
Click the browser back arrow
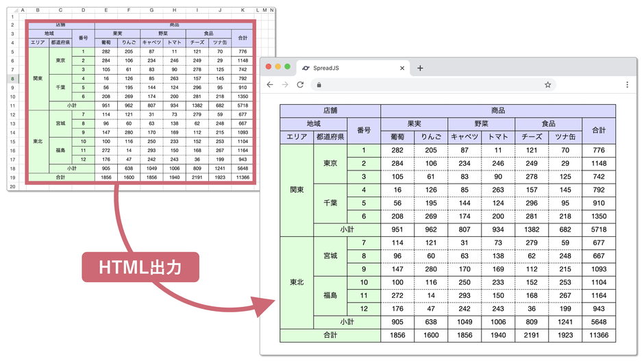(x=270, y=85)
